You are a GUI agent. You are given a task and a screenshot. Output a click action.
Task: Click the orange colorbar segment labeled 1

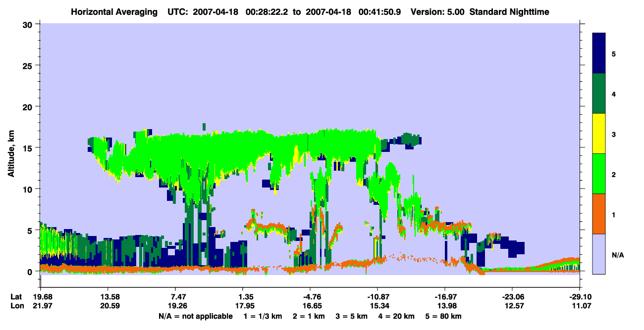pos(599,214)
